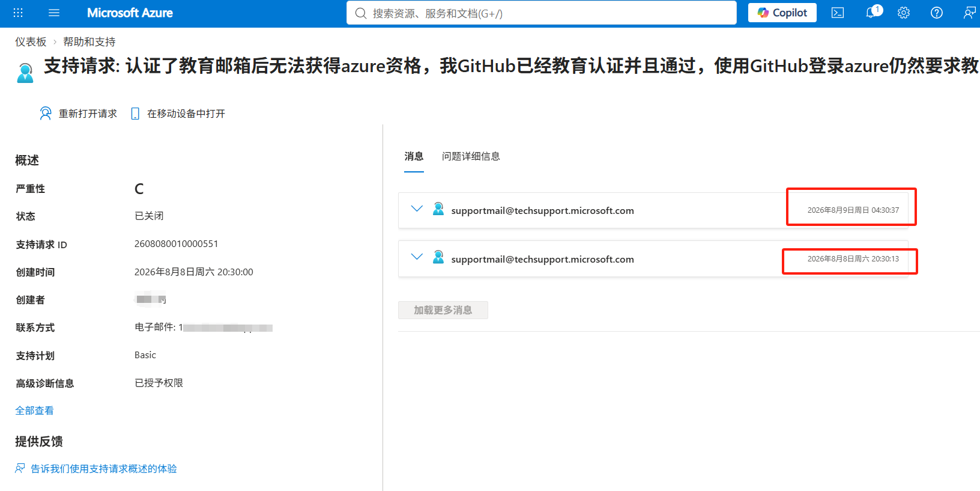Image resolution: width=980 pixels, height=491 pixels.
Task: Open the Azure apps grid launcher
Action: point(18,13)
